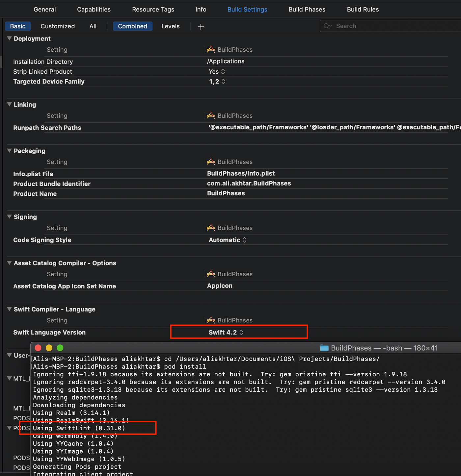Screen dimensions: 461x476
Task: Switch to Capabilities tab
Action: (x=94, y=10)
